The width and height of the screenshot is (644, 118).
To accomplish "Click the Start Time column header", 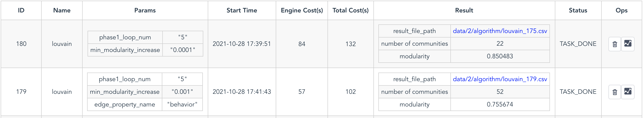I will (242, 10).
